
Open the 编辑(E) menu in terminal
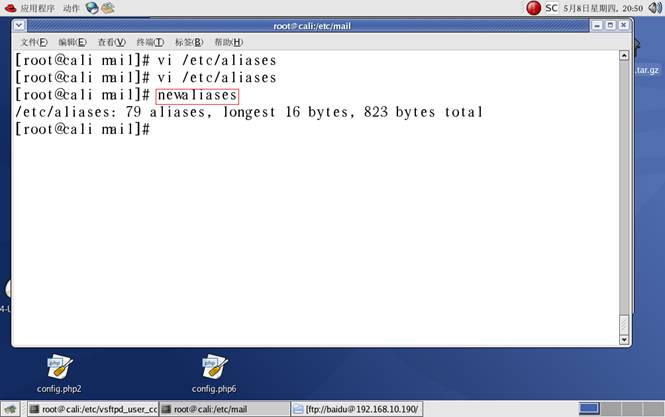coord(72,42)
